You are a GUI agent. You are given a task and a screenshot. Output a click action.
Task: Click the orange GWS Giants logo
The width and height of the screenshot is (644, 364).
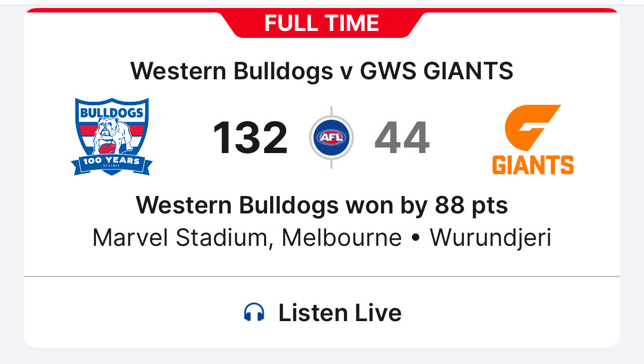coord(533,139)
